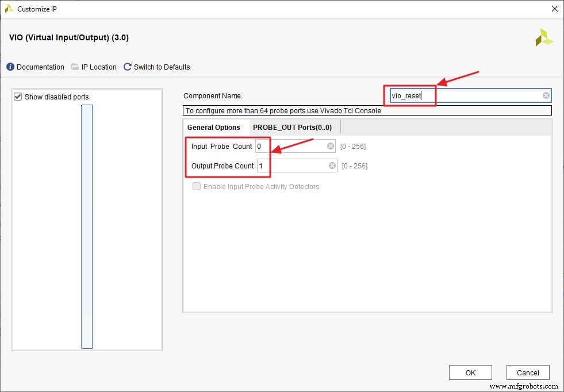Screen dimensions: 564x392
Task: Click the IP Location folder icon
Action: point(75,67)
